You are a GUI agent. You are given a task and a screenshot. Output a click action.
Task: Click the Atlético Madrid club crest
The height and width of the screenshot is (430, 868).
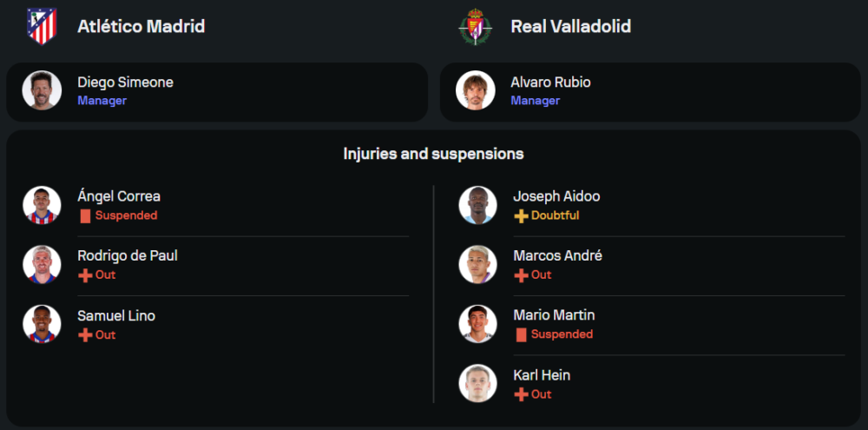coord(42,26)
